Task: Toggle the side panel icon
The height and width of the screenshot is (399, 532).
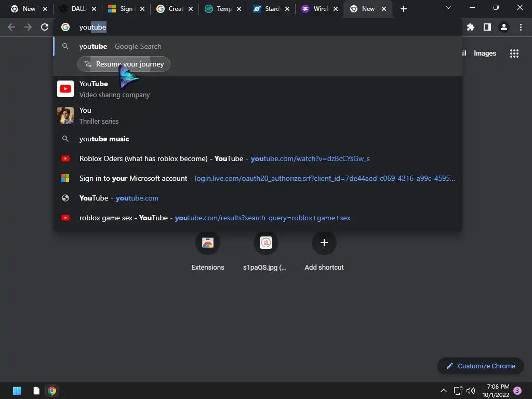Action: [x=487, y=27]
